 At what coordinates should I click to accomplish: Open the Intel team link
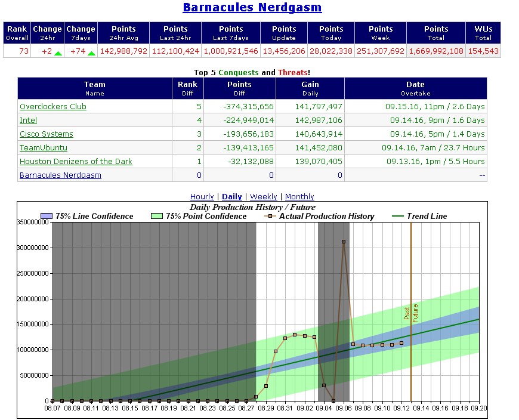[28, 120]
